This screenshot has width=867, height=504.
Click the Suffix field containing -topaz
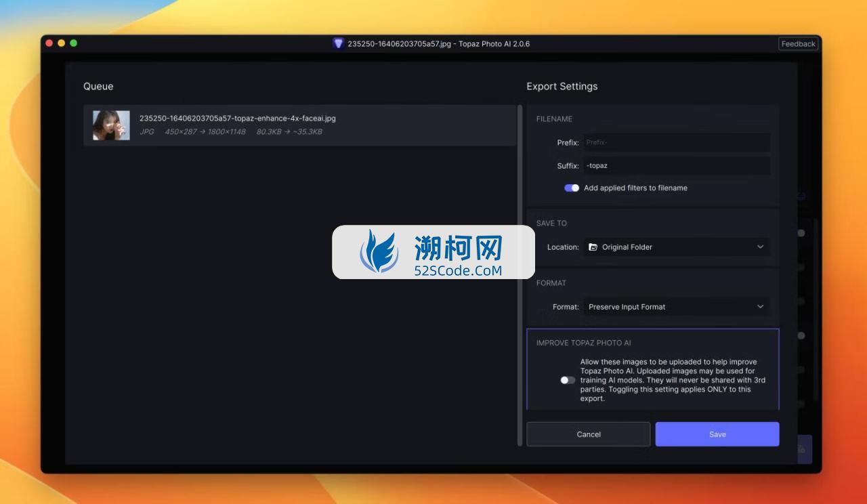pyautogui.click(x=676, y=165)
